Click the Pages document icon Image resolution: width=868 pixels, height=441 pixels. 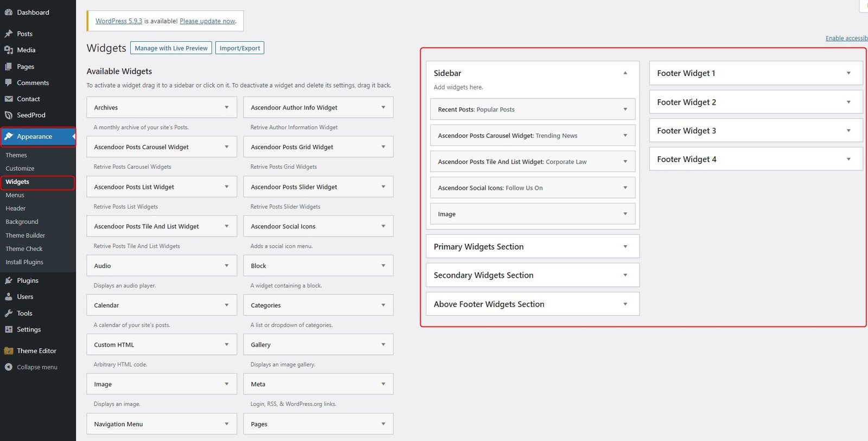(9, 67)
